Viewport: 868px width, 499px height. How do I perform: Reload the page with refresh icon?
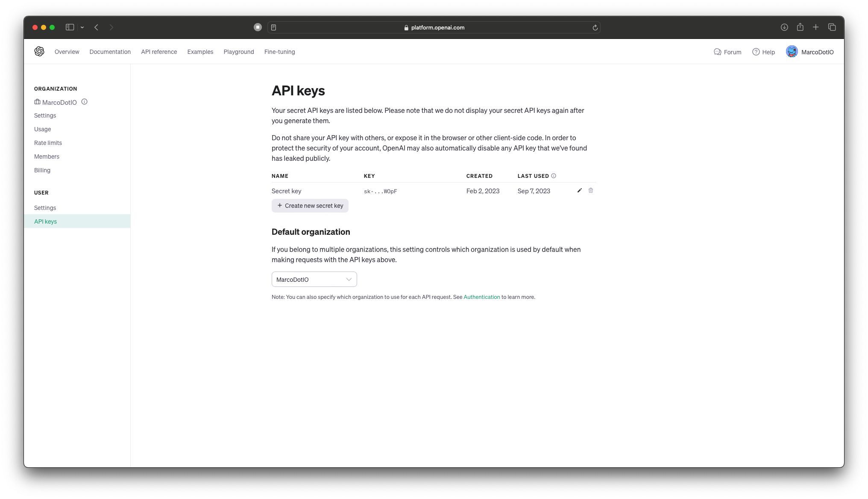pyautogui.click(x=595, y=27)
